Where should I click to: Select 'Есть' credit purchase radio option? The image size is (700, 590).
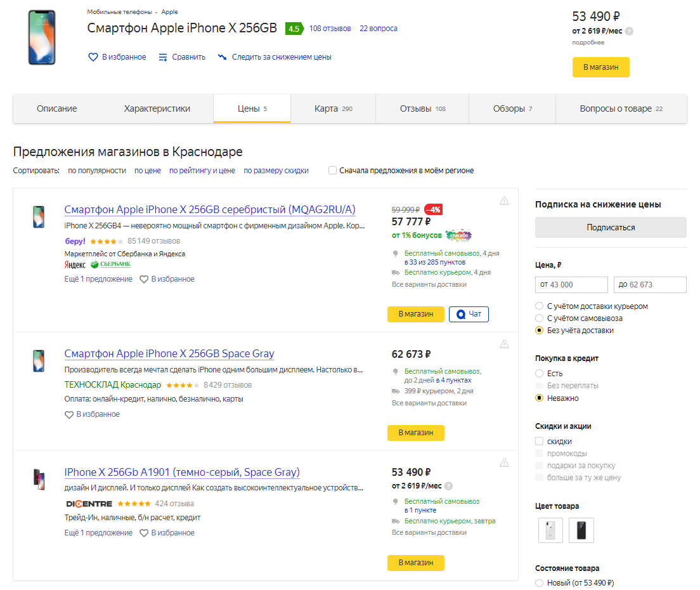[540, 374]
